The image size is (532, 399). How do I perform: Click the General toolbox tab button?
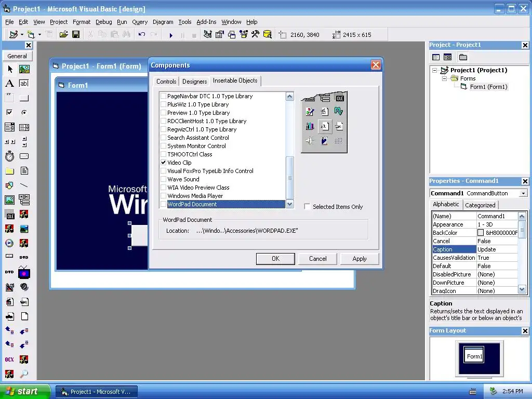click(17, 56)
